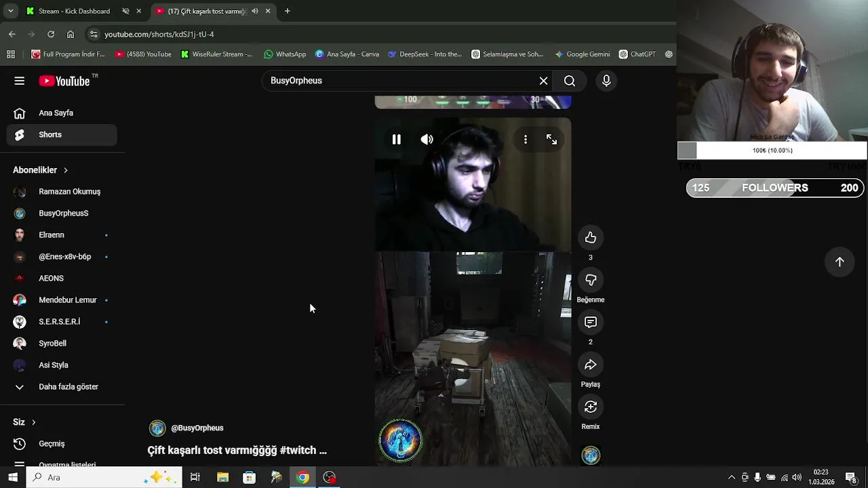Open the DeepSeek bookmark
The height and width of the screenshot is (488, 868).
tap(425, 54)
